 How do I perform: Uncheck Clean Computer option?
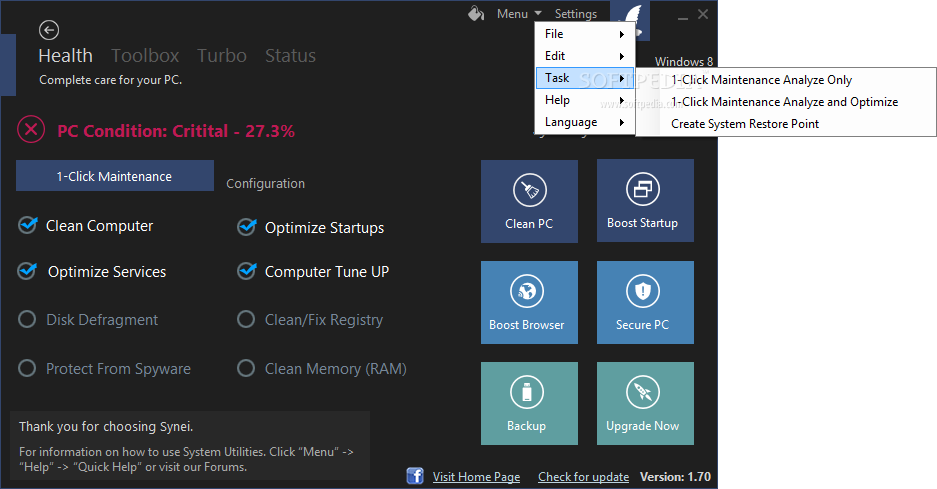27,225
